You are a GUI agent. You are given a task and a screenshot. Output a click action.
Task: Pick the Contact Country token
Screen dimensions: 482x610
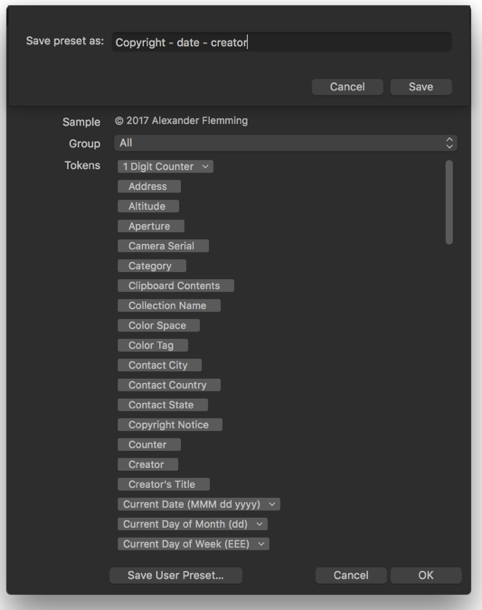coord(169,385)
